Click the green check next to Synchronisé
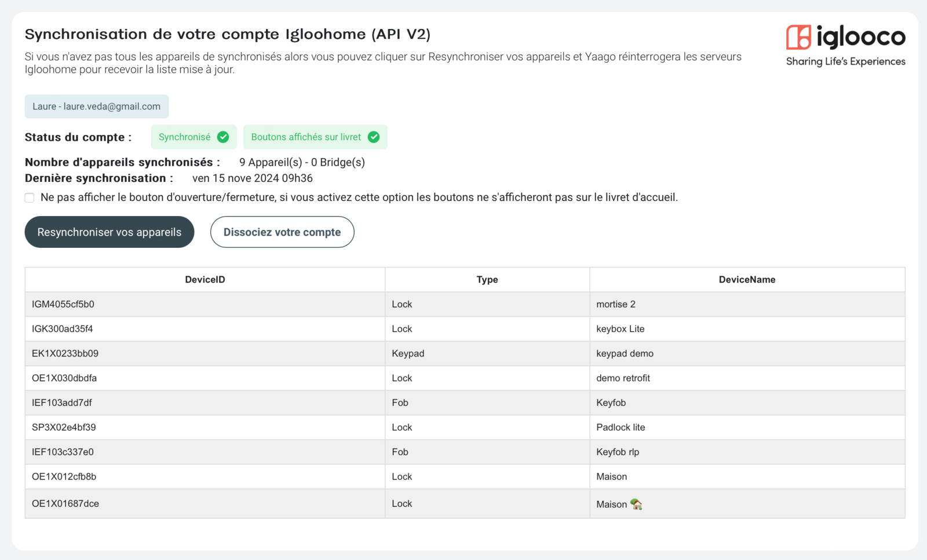Screen dimensions: 927x560 pyautogui.click(x=223, y=137)
